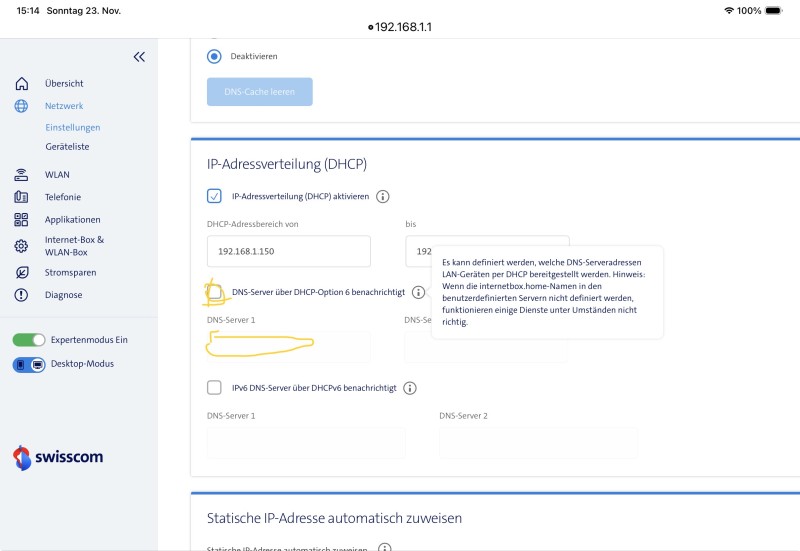The image size is (800, 551).
Task: Switch off the Desktop-Modus toggle
Action: [29, 364]
